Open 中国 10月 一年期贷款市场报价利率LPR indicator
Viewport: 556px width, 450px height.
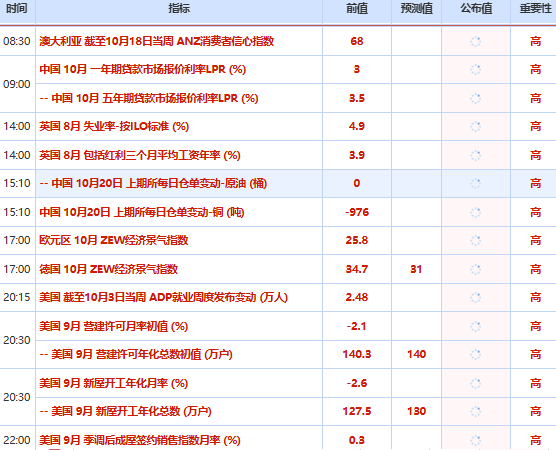click(143, 69)
